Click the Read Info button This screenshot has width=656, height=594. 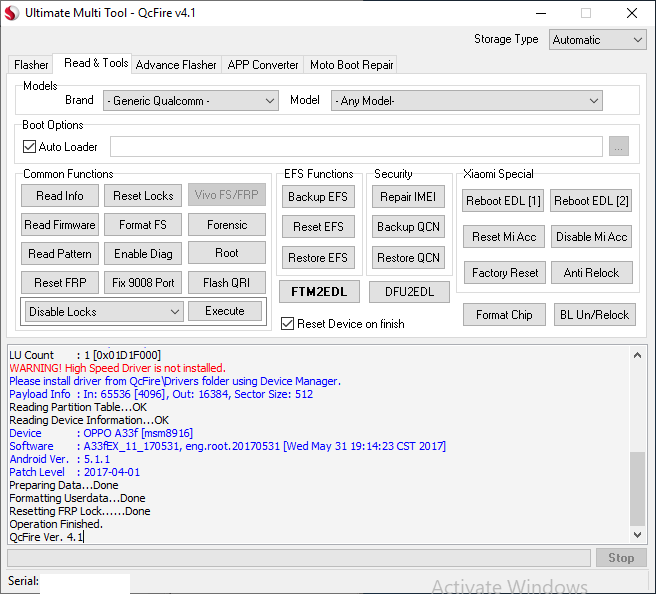[60, 196]
